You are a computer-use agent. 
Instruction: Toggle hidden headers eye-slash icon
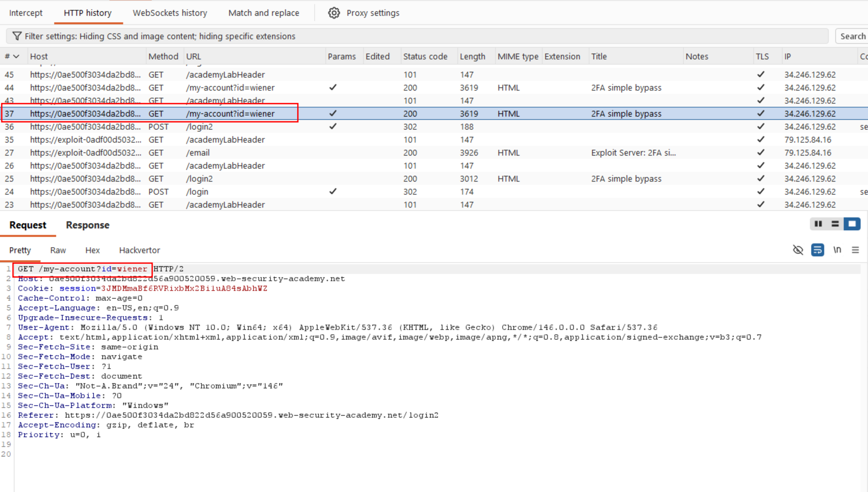click(798, 250)
